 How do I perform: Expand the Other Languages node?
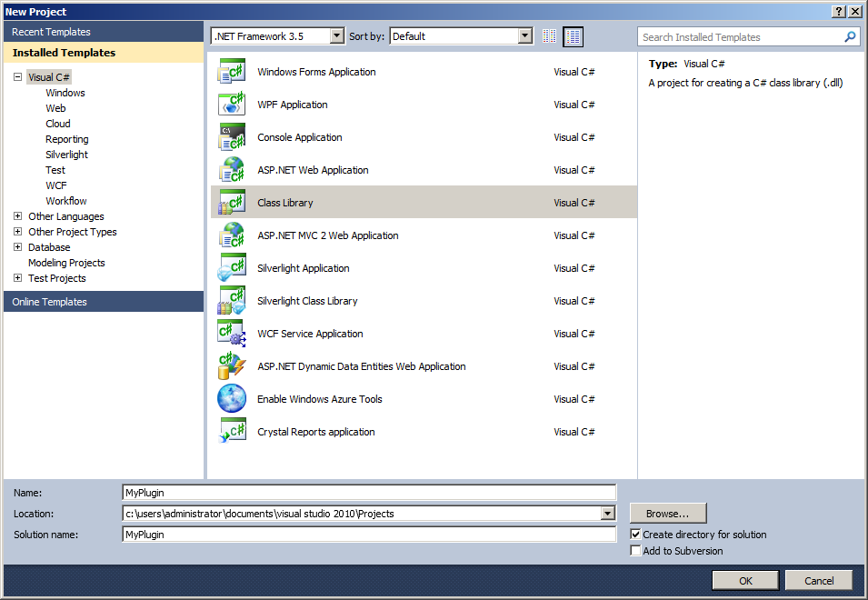point(17,215)
